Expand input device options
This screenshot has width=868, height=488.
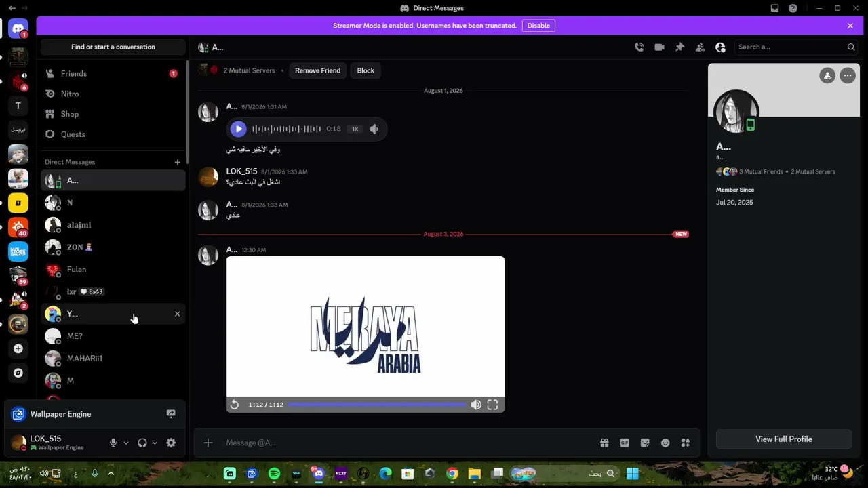(x=125, y=443)
